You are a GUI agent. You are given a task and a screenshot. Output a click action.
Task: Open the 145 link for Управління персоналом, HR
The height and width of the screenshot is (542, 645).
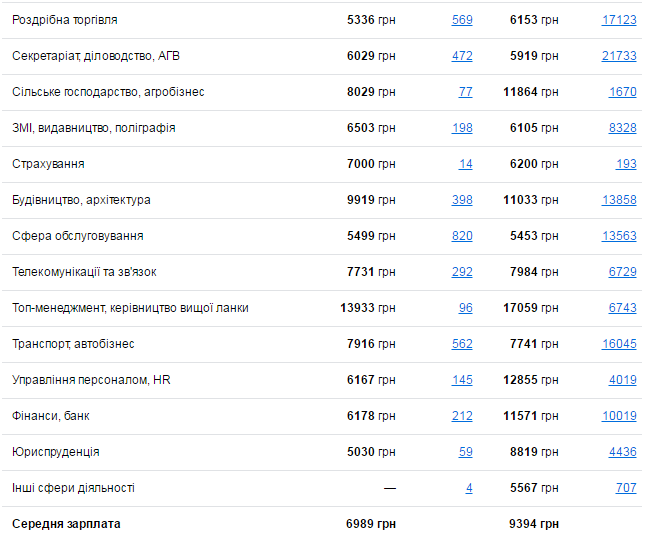pyautogui.click(x=461, y=380)
